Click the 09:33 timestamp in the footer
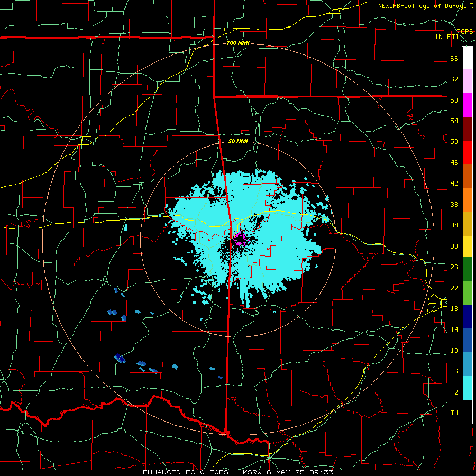This screenshot has height=476, width=476. point(321,472)
